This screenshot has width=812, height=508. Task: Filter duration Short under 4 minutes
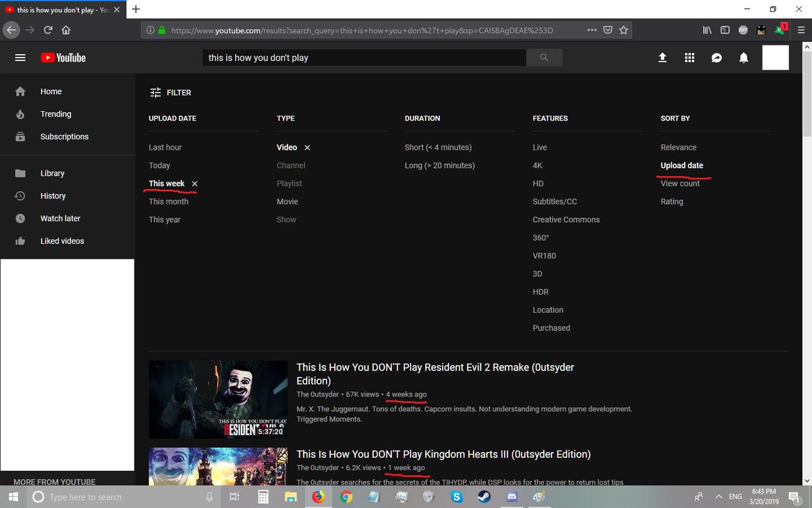pyautogui.click(x=438, y=148)
